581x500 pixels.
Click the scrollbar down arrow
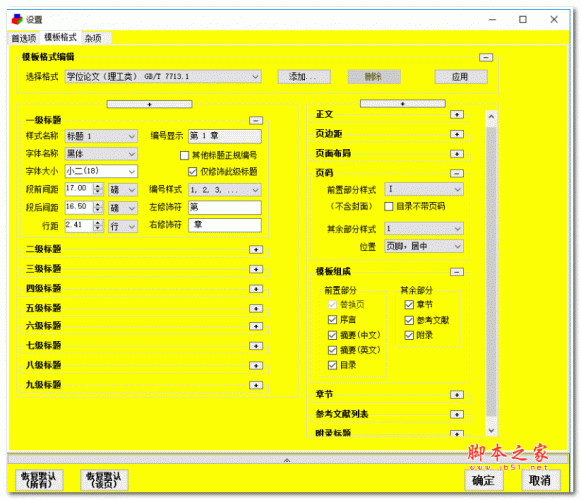491,431
